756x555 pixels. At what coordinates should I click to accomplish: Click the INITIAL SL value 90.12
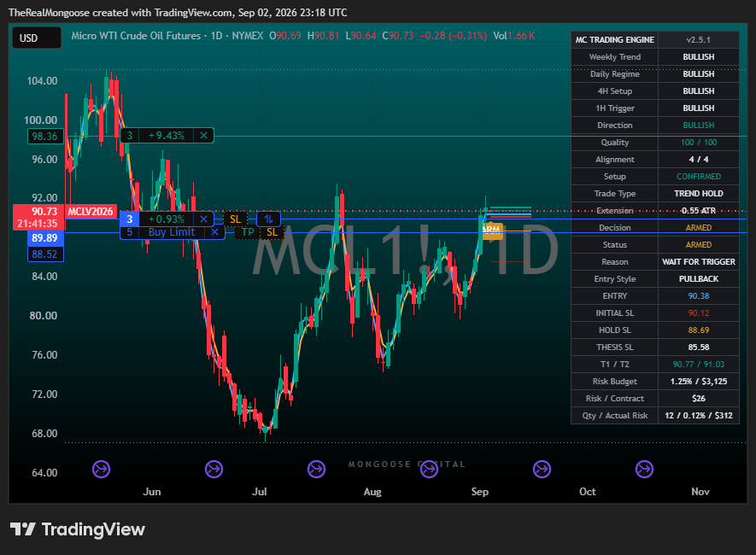[x=698, y=313]
